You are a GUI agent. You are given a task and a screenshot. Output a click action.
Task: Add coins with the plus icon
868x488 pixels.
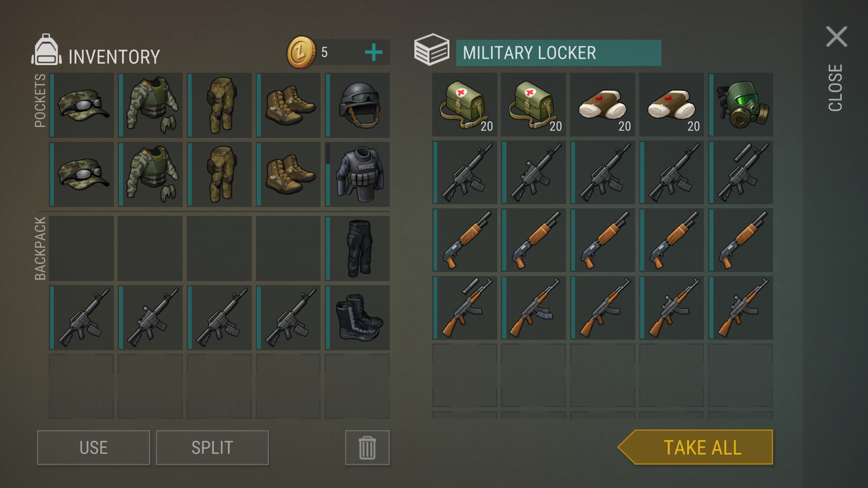[373, 52]
